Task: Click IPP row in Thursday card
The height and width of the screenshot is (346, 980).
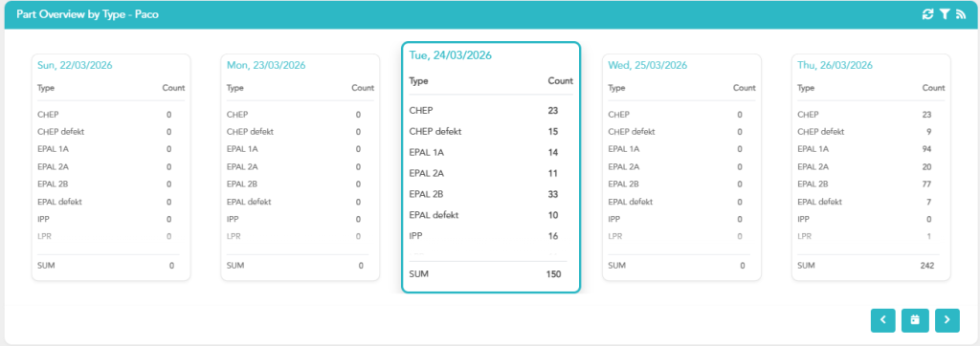Action: tap(871, 219)
